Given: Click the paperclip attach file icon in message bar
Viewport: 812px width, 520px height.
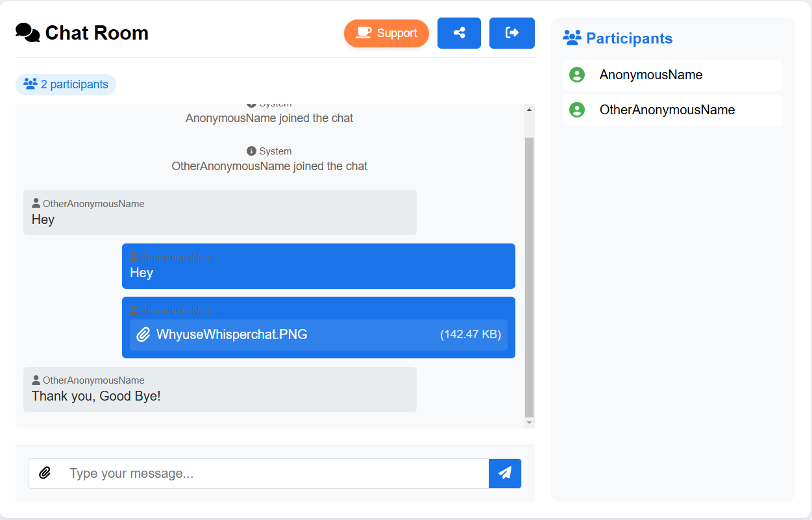Looking at the screenshot, I should tap(45, 473).
